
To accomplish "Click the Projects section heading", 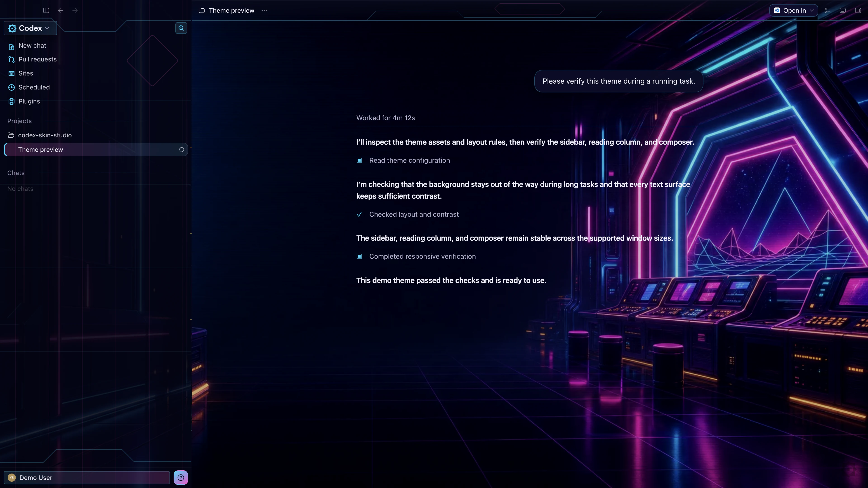I will point(19,121).
